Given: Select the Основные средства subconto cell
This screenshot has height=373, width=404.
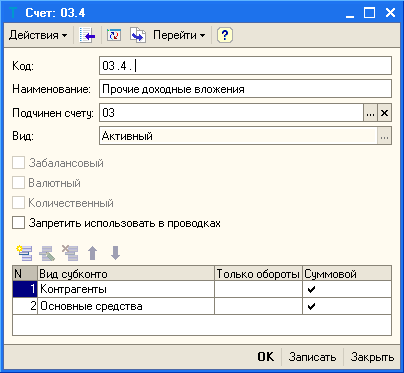Looking at the screenshot, I should coord(126,306).
